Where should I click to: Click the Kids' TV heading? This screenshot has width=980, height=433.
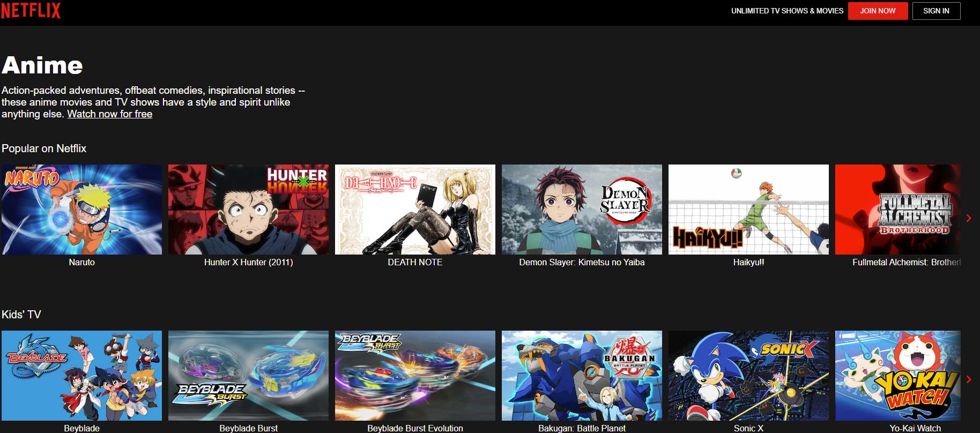(21, 315)
